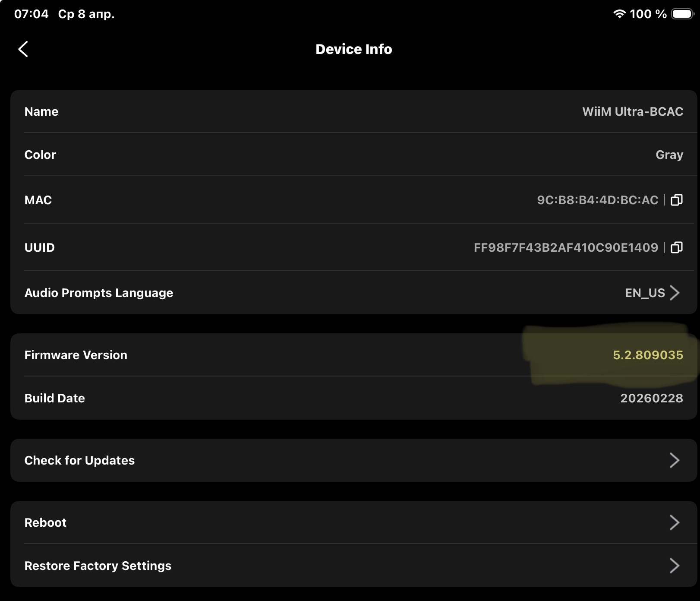Tap the Gray color value
This screenshot has height=601, width=700.
pos(669,155)
